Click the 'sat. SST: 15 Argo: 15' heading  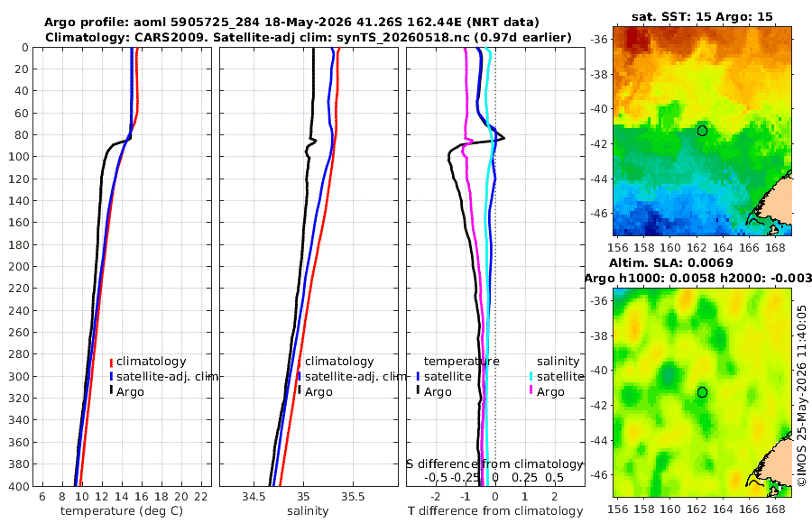pyautogui.click(x=702, y=16)
